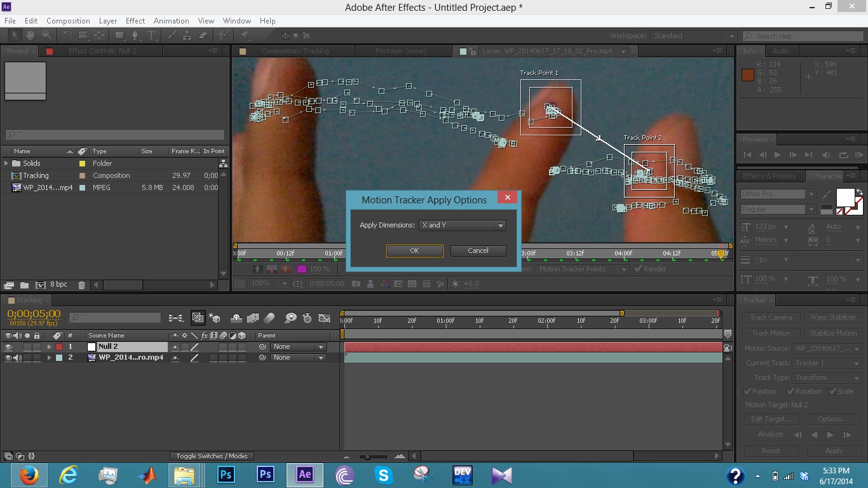Viewport: 868px width, 488px height.
Task: Mute the WP_2014 mp4 layer audio
Action: (17, 358)
